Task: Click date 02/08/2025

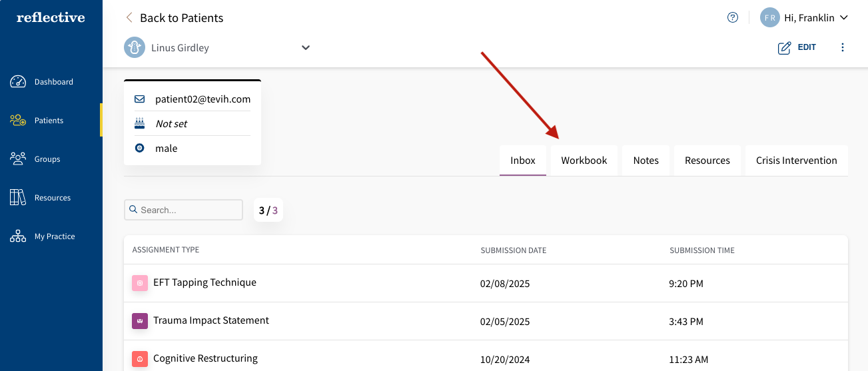Action: tap(505, 284)
